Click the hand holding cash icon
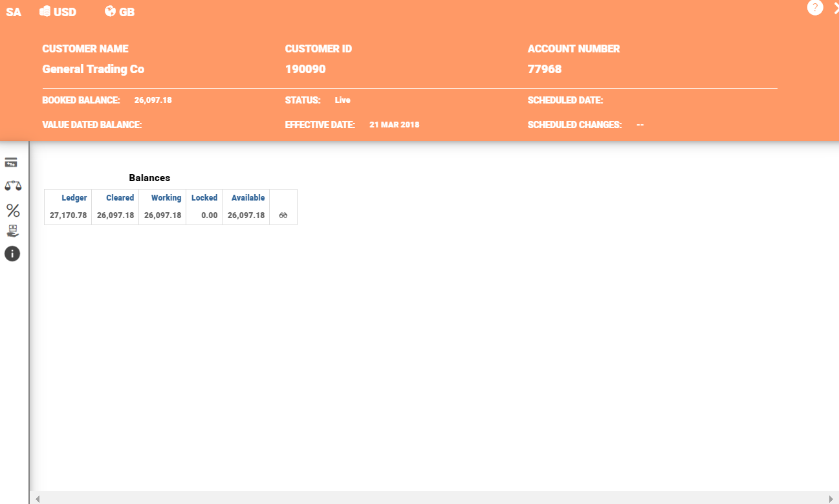Image resolution: width=839 pixels, height=504 pixels. (12, 231)
